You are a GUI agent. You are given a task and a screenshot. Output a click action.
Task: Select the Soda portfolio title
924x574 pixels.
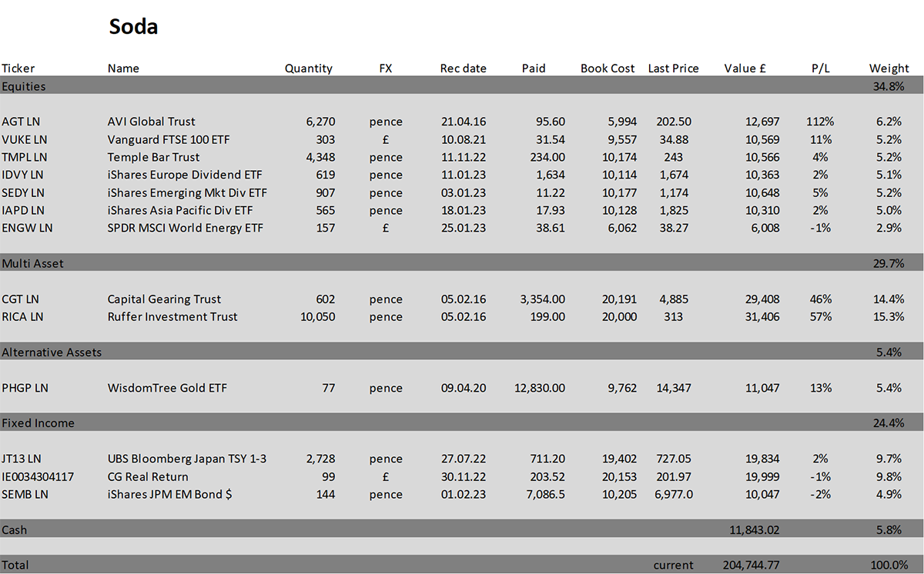(x=133, y=27)
